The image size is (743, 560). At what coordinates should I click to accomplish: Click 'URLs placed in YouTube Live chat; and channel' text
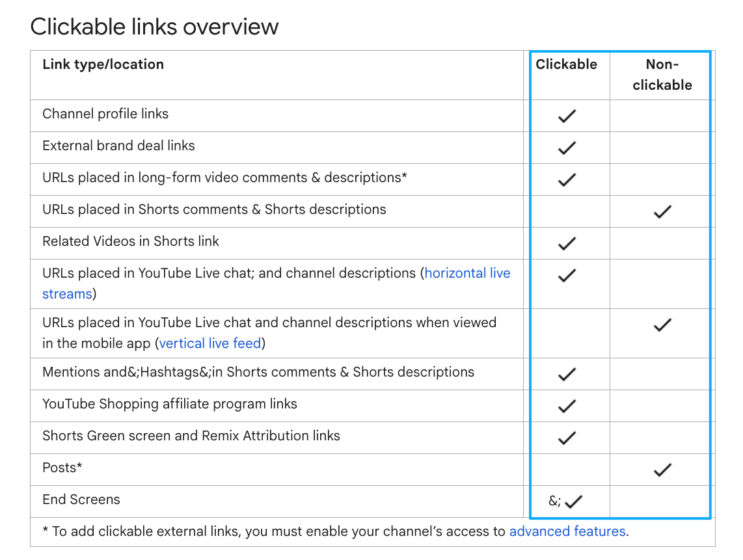tap(277, 284)
